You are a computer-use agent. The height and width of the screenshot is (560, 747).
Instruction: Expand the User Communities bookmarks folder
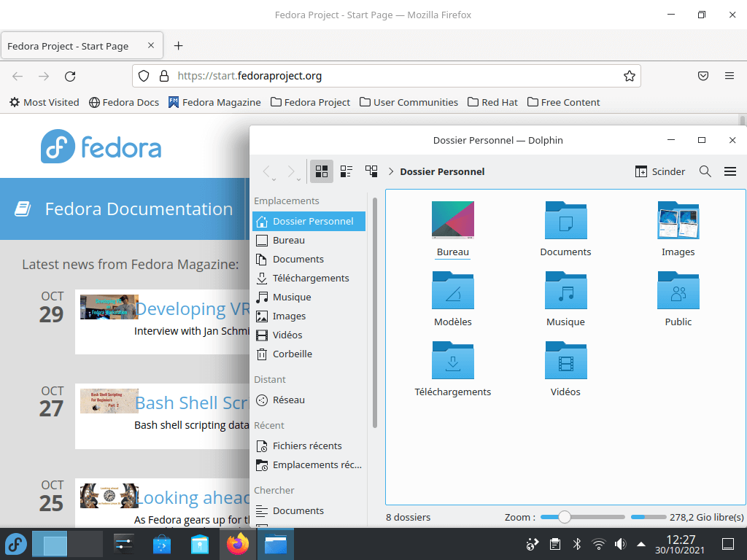(x=409, y=102)
